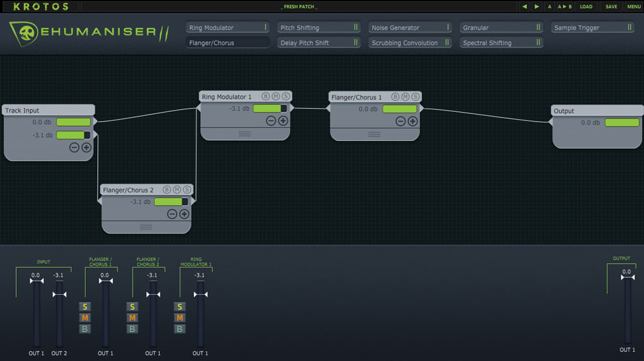Solo Flanger/Chorus 1 in mixer
This screenshot has height=361, width=644.
click(x=84, y=307)
